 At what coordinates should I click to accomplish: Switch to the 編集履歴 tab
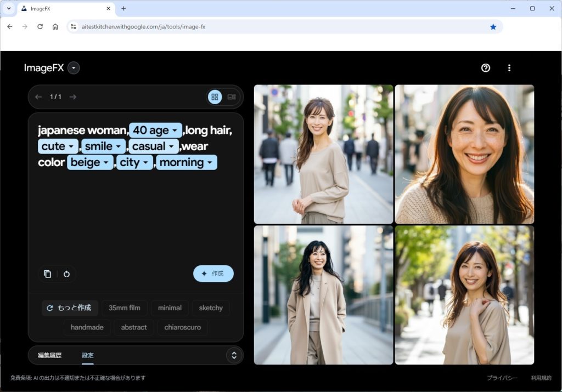pyautogui.click(x=49, y=355)
